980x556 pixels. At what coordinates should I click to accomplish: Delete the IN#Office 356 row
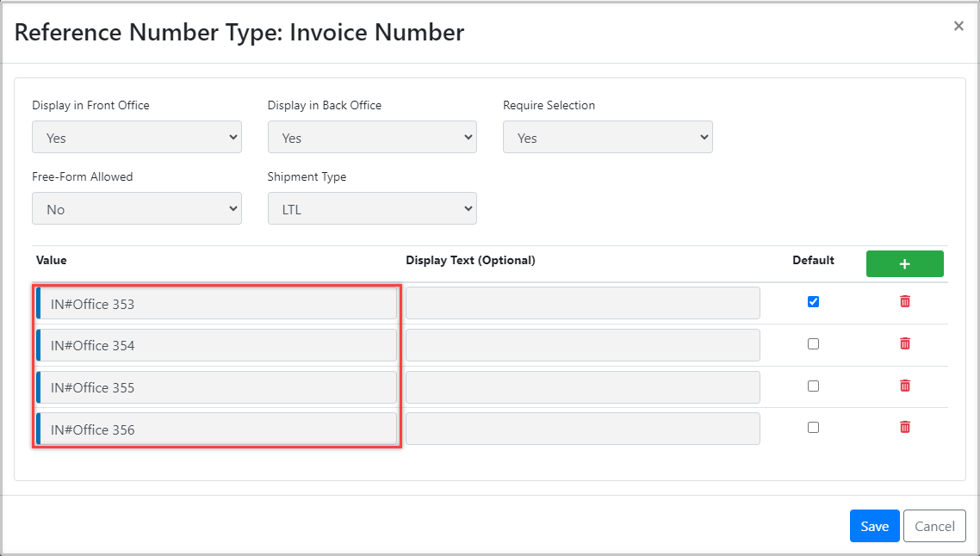[904, 427]
